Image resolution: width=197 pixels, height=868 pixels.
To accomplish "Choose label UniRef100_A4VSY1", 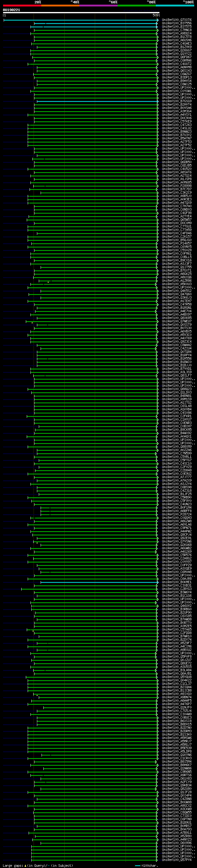I will (x=177, y=115).
